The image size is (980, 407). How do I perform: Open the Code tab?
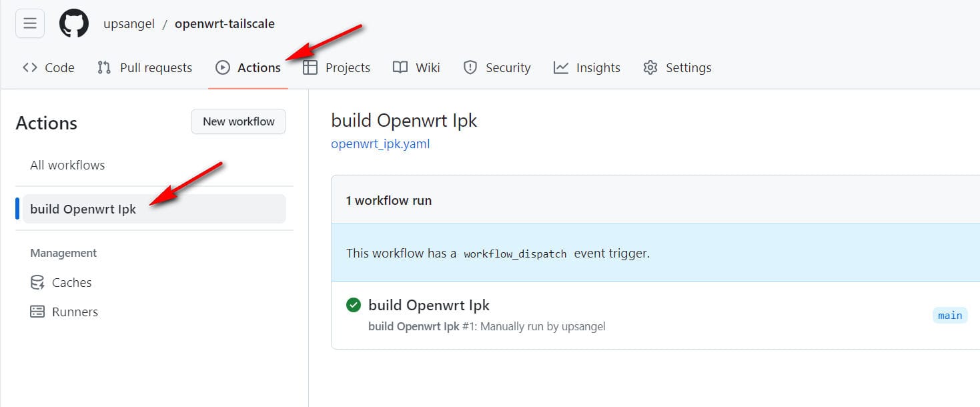pyautogui.click(x=49, y=67)
